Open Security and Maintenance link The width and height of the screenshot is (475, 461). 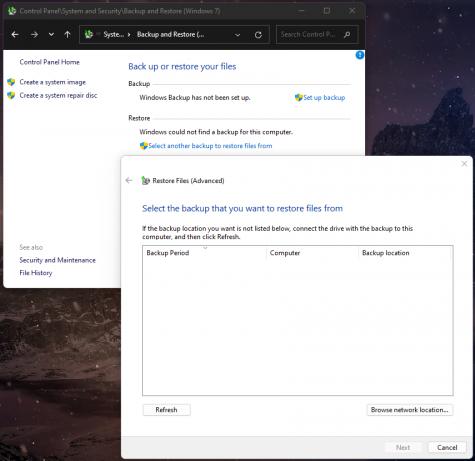point(57,260)
